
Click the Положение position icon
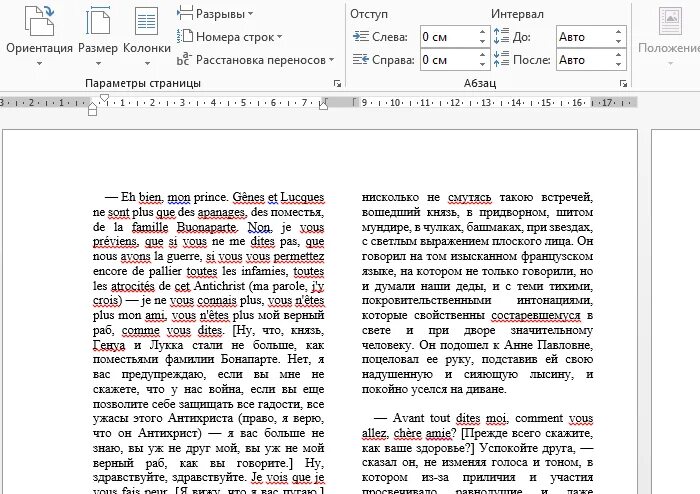point(671,21)
